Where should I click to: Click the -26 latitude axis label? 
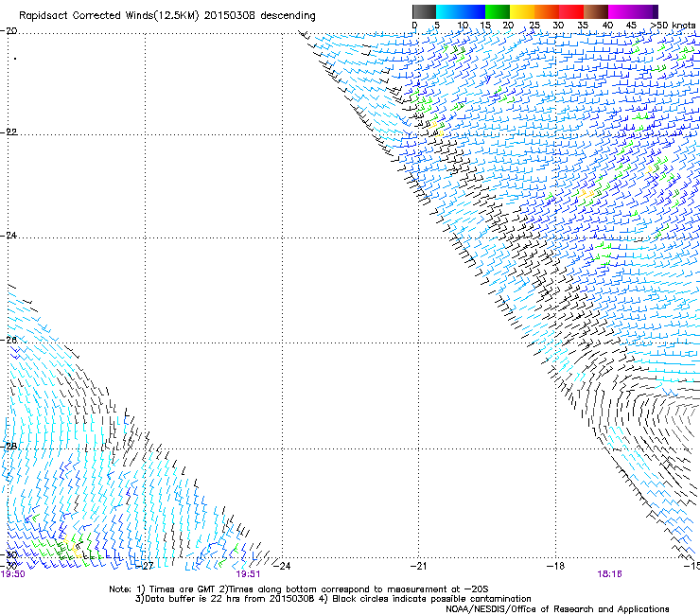click(x=9, y=341)
